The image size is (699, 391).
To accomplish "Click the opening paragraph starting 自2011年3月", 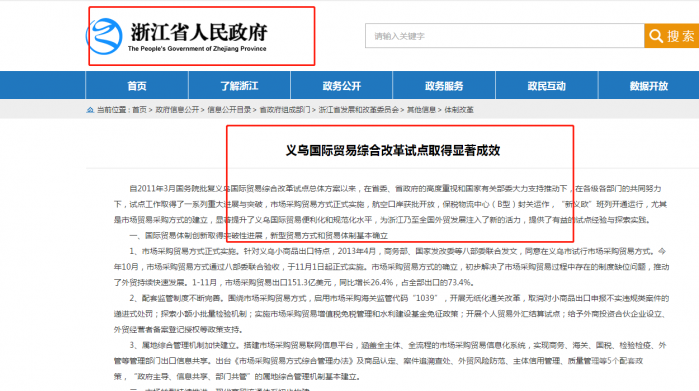I will [391, 204].
